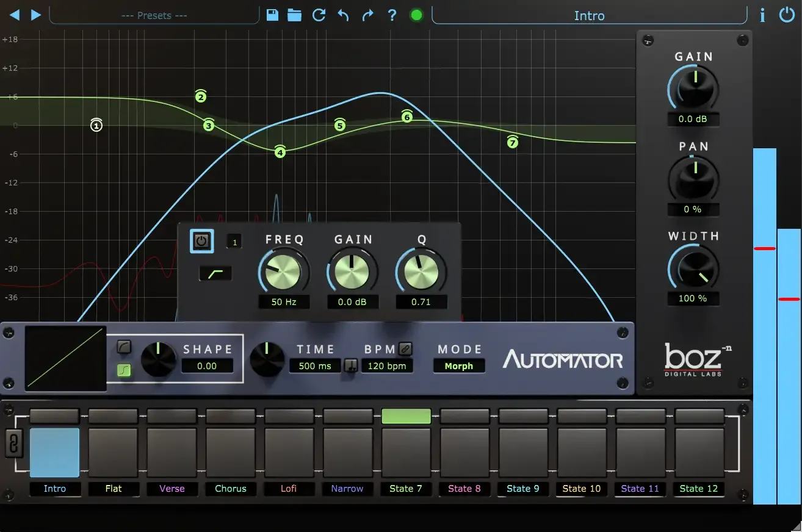Click the State 12 label

[x=699, y=488]
